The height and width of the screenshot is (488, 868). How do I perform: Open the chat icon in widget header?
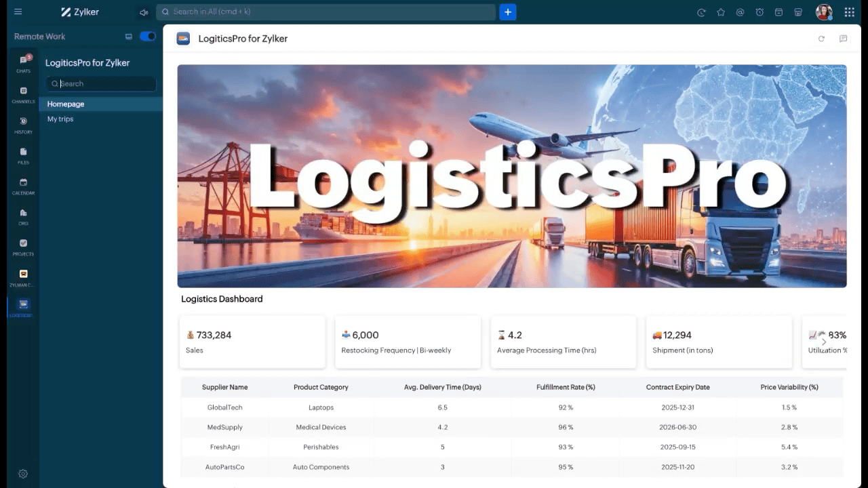pyautogui.click(x=843, y=39)
